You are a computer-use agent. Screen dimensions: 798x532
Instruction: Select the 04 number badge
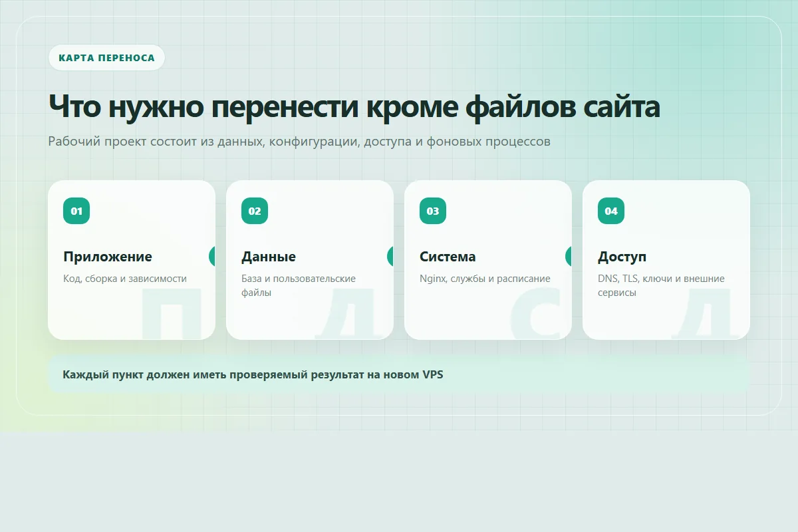click(611, 211)
